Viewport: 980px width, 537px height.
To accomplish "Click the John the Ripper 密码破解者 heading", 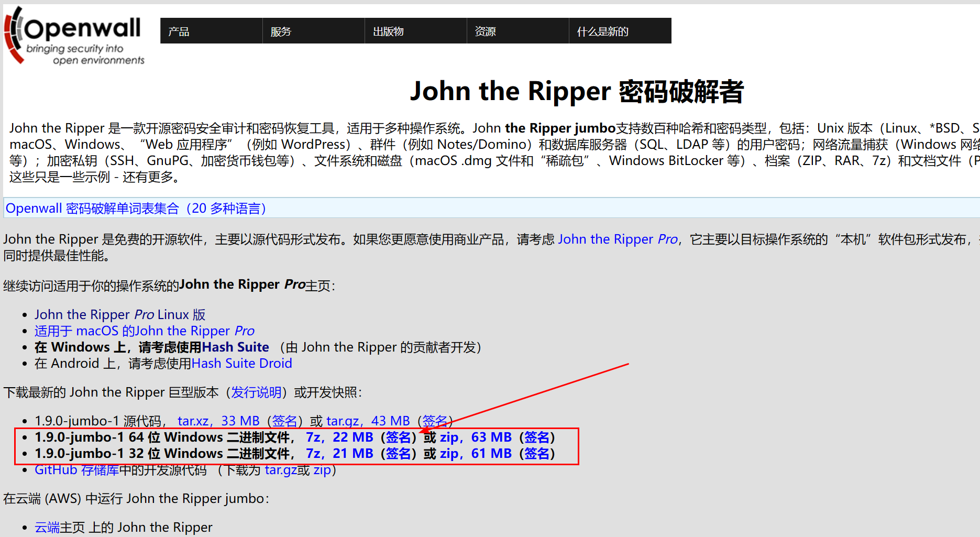I will [577, 91].
